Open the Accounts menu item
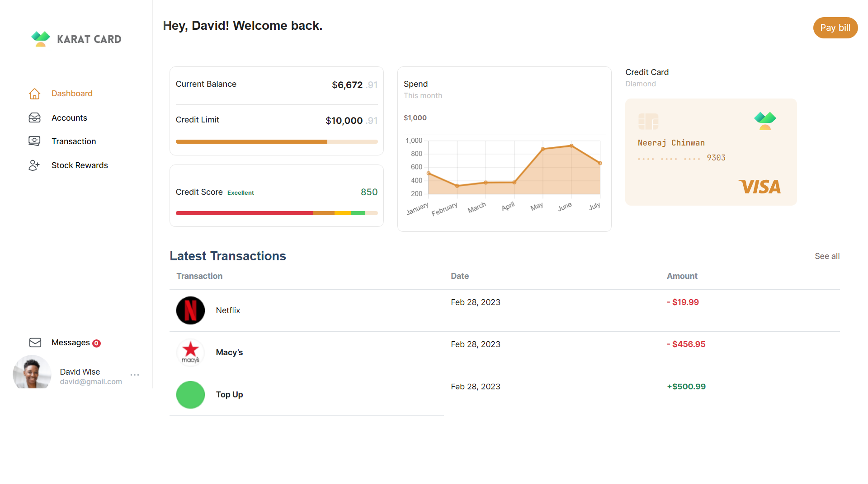 (x=69, y=117)
